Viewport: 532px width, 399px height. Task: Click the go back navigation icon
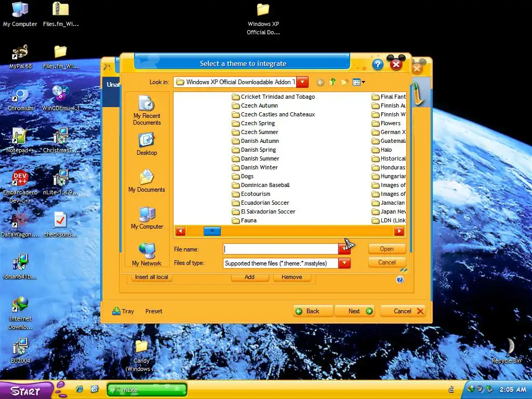tap(320, 82)
